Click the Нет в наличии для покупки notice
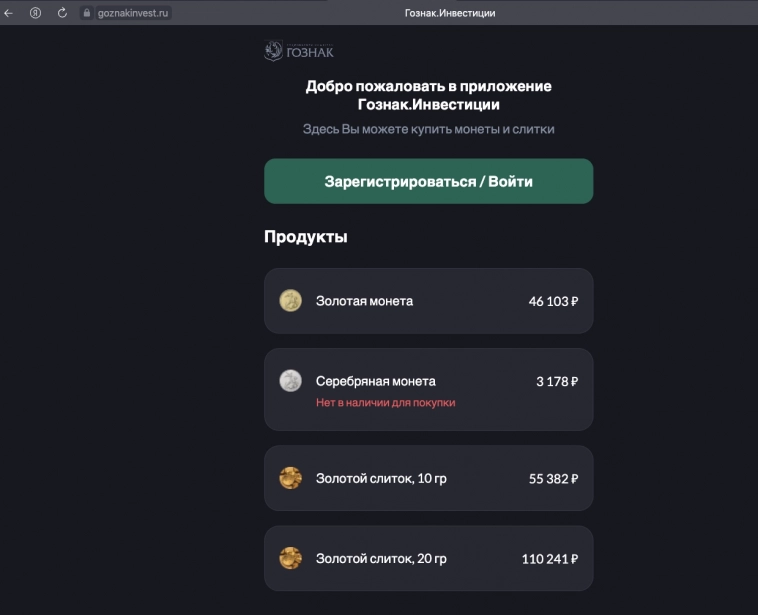This screenshot has width=758, height=615. (385, 402)
